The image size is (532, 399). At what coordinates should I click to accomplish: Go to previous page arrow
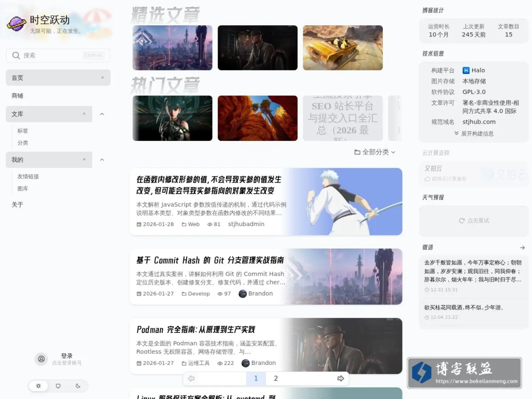(192, 379)
